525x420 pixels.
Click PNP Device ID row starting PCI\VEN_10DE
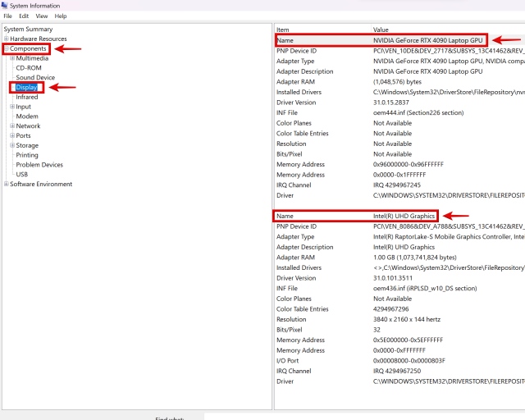(399, 51)
